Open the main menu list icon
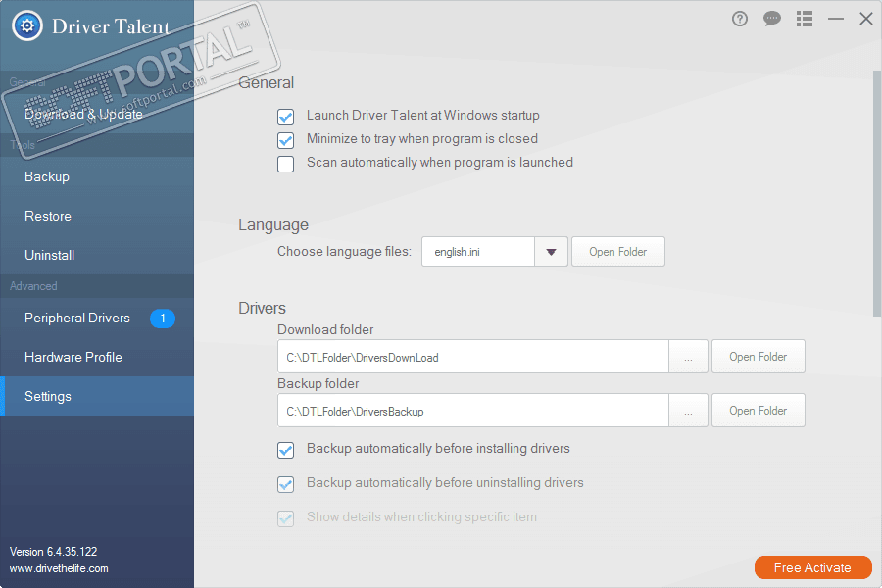This screenshot has width=882, height=588. pos(805,20)
